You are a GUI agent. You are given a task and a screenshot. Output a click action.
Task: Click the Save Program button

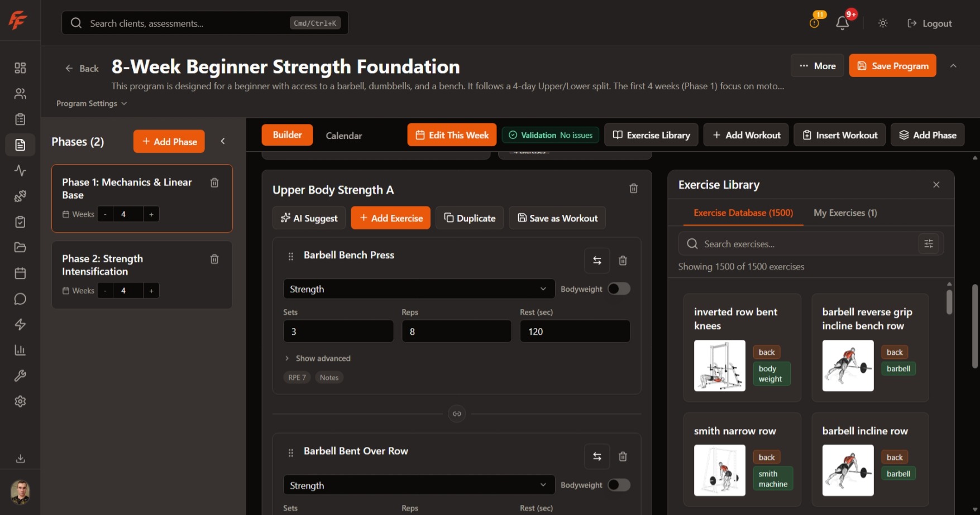[892, 65]
